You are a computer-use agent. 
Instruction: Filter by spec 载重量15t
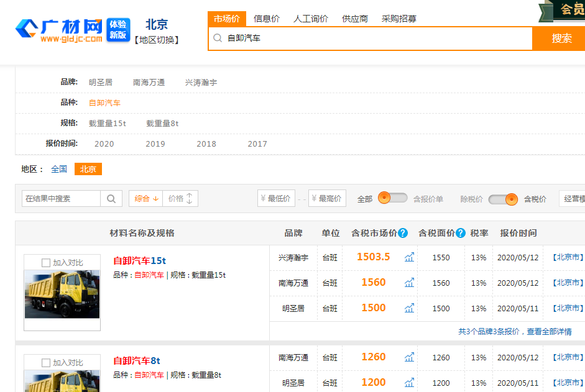click(108, 124)
